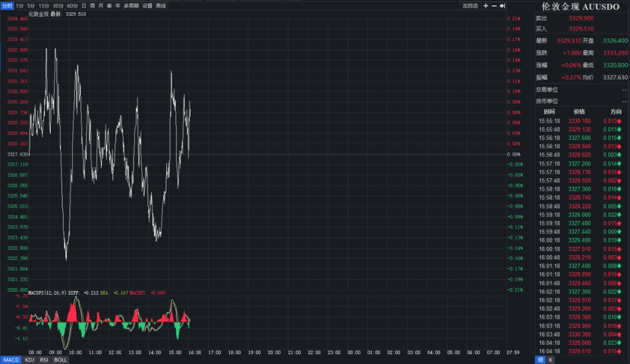Activate the 画线 drawing tool
Viewport: 630px width, 364px height.
click(x=161, y=6)
